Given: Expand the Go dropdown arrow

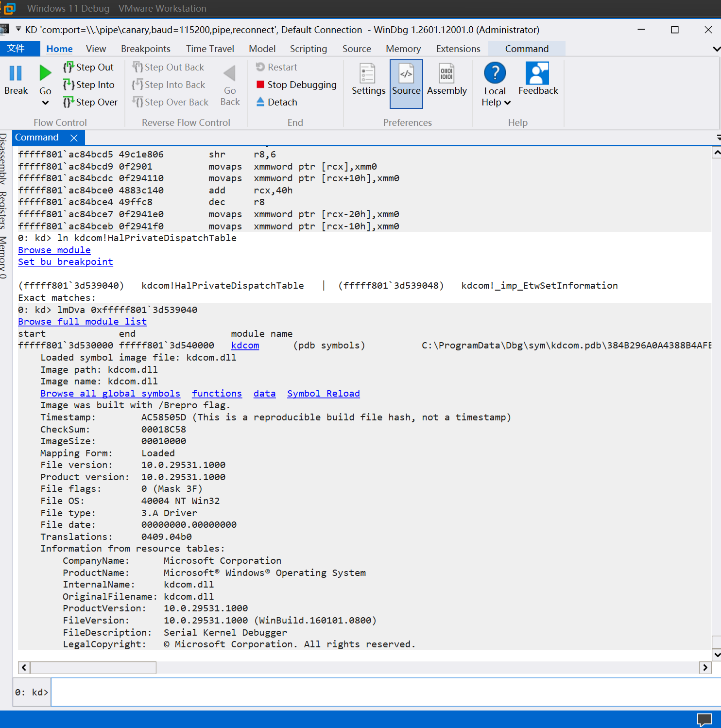Looking at the screenshot, I should point(45,103).
